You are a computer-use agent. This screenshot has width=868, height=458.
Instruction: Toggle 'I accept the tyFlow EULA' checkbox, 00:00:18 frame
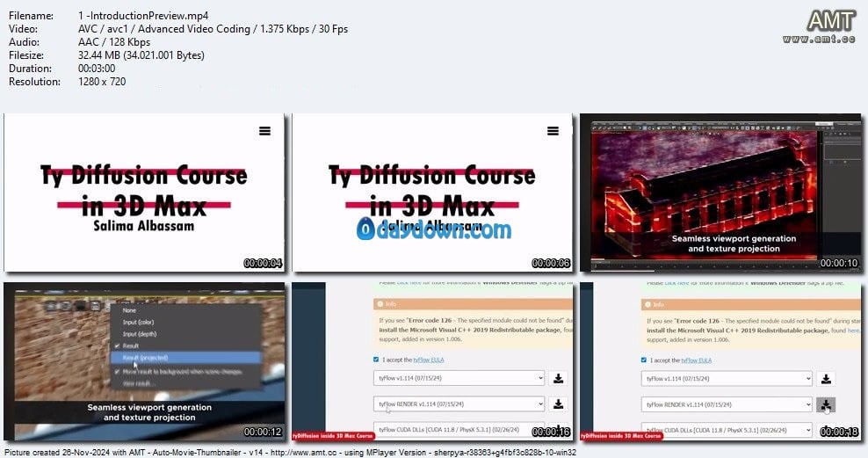[x=644, y=360]
